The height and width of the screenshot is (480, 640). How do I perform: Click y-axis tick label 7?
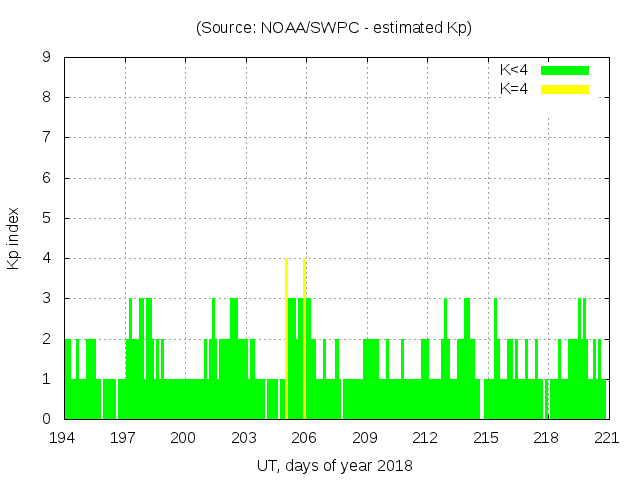tap(46, 138)
